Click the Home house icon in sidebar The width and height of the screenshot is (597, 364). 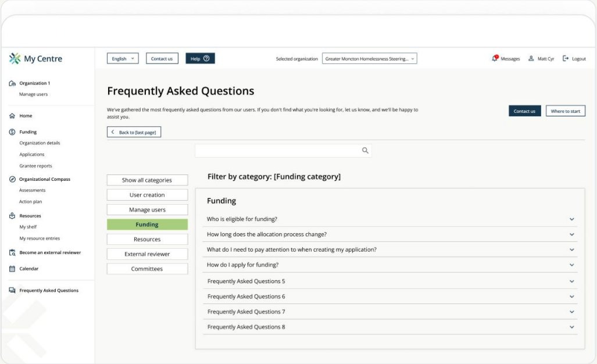point(12,116)
